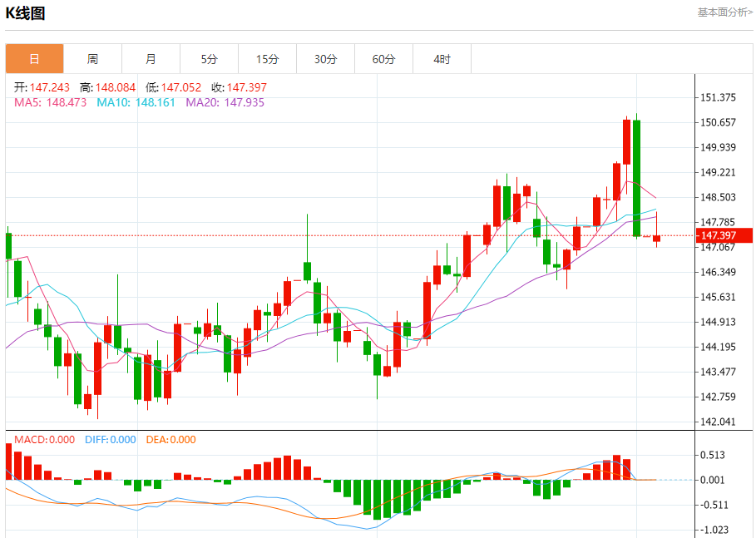756x538 pixels.
Task: Click the 收 147.397 closing price readout
Action: (239, 87)
